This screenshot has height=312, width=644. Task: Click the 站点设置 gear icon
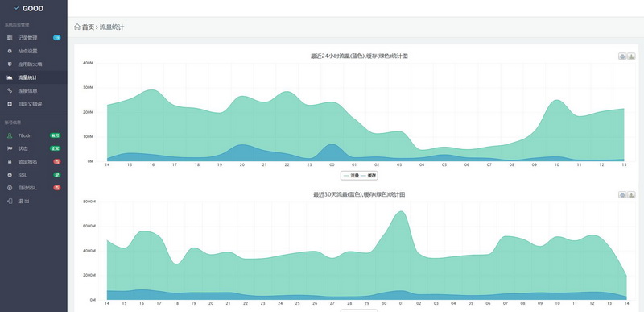[10, 51]
